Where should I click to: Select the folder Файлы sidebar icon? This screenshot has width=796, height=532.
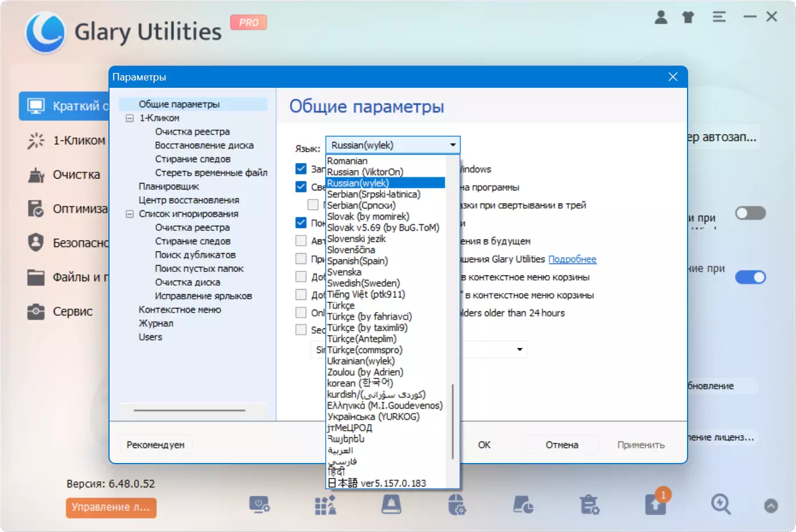(36, 277)
